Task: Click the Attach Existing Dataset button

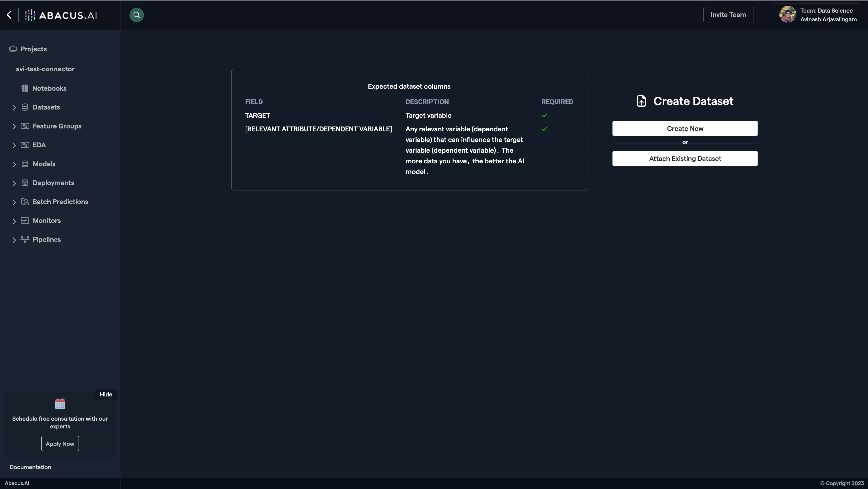Action: point(685,158)
